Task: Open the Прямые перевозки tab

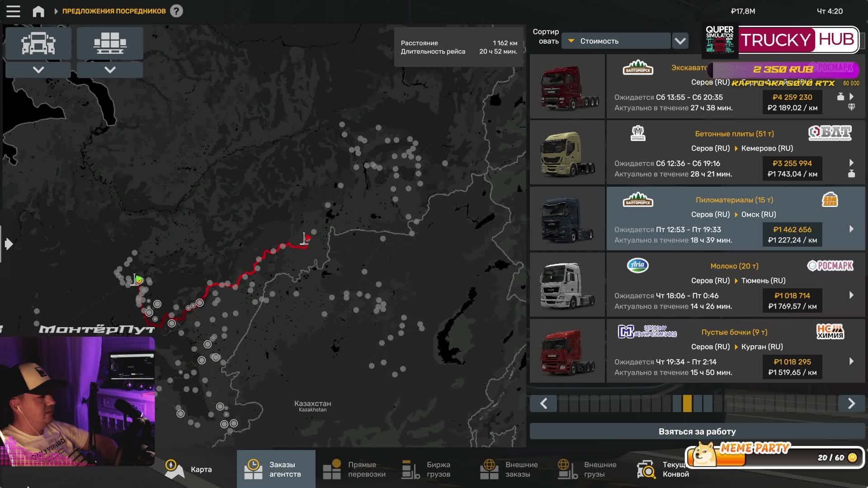Action: [355, 469]
